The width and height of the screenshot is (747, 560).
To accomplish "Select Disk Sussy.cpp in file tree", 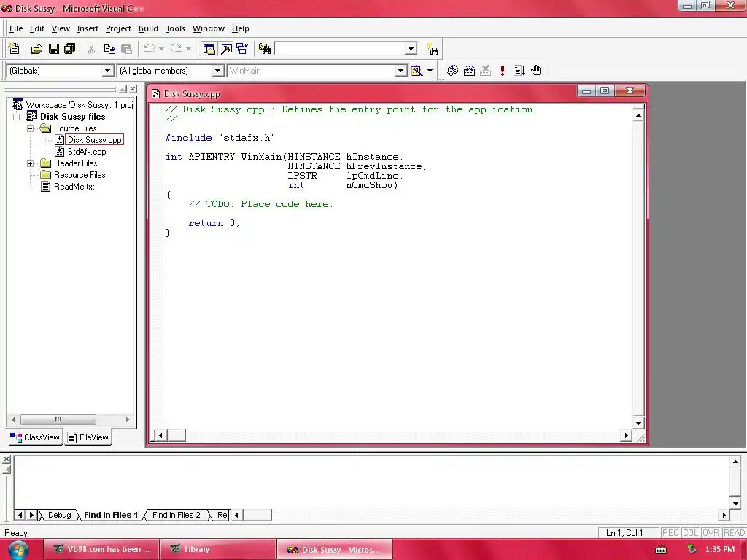I will click(x=94, y=139).
